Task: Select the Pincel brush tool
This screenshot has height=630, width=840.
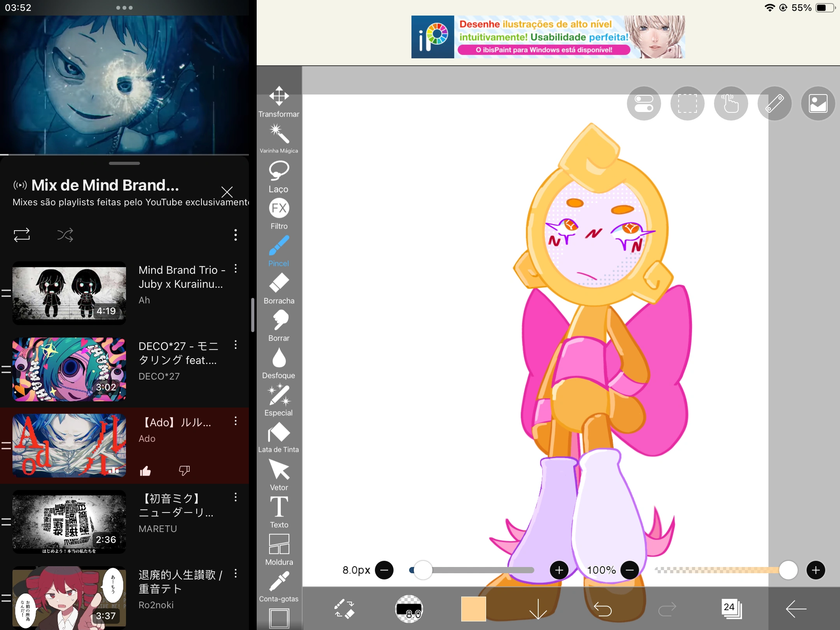Action: 278,251
